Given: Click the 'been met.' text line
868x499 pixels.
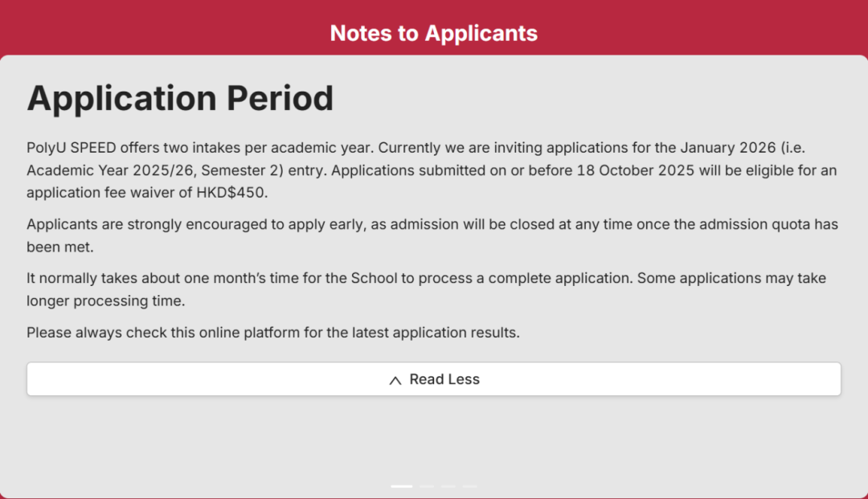Looking at the screenshot, I should (59, 247).
